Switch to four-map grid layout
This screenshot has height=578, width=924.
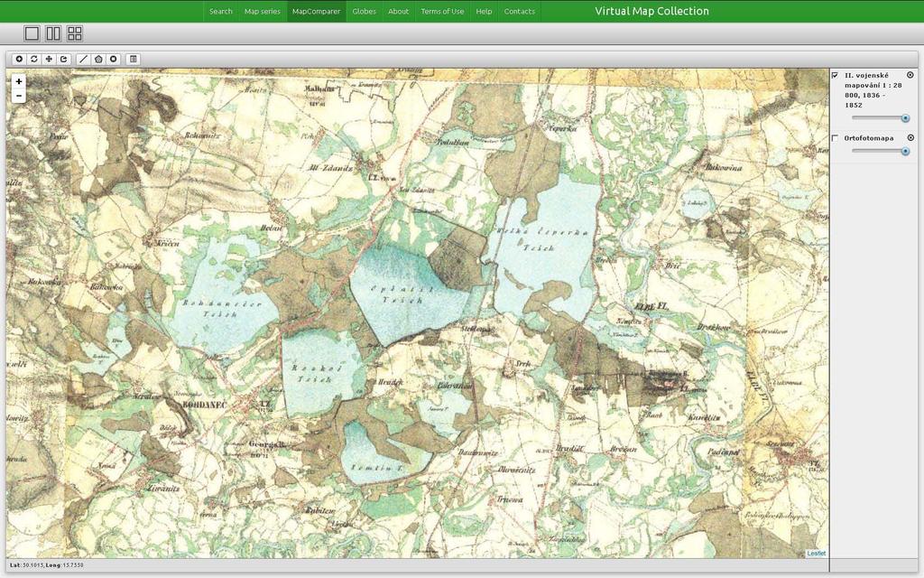[75, 33]
